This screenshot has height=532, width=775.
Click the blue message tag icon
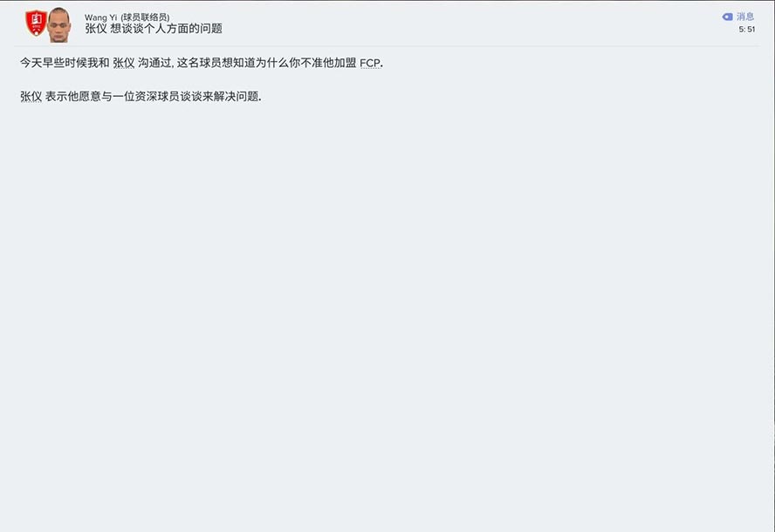point(728,17)
